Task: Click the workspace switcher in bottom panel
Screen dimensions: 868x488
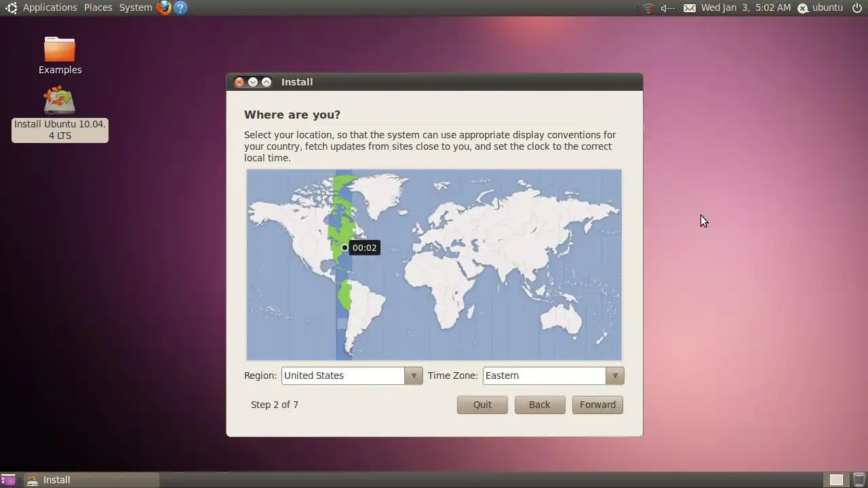Action: (836, 480)
